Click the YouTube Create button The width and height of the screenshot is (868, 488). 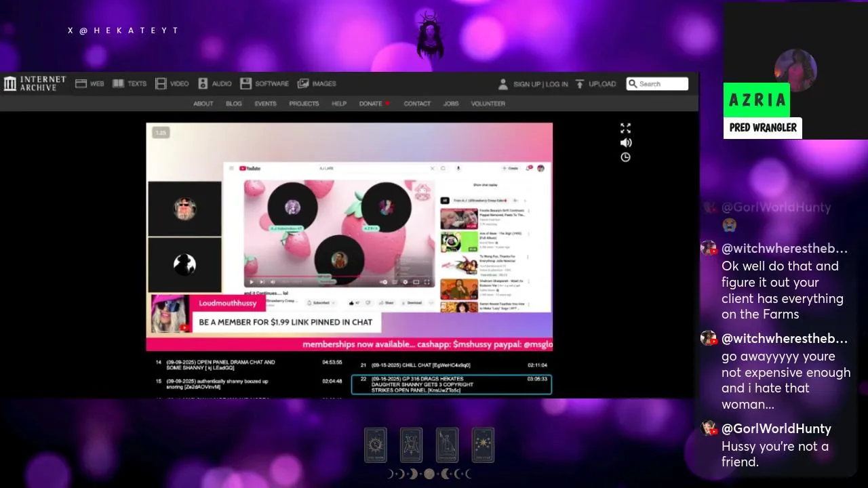[510, 168]
